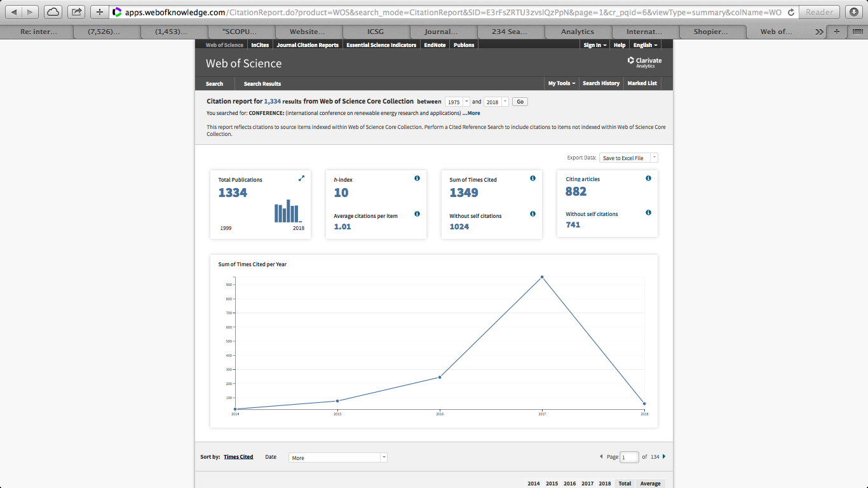Open a new tab with plus icon
This screenshot has height=488, width=868.
836,32
